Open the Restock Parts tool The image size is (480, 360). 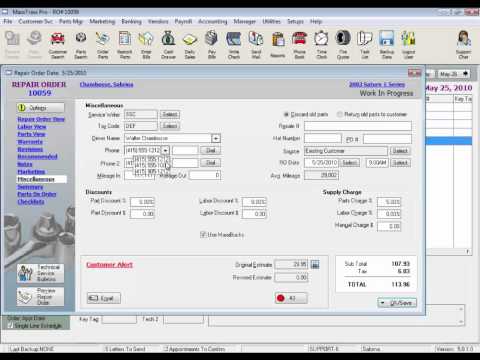click(x=124, y=45)
